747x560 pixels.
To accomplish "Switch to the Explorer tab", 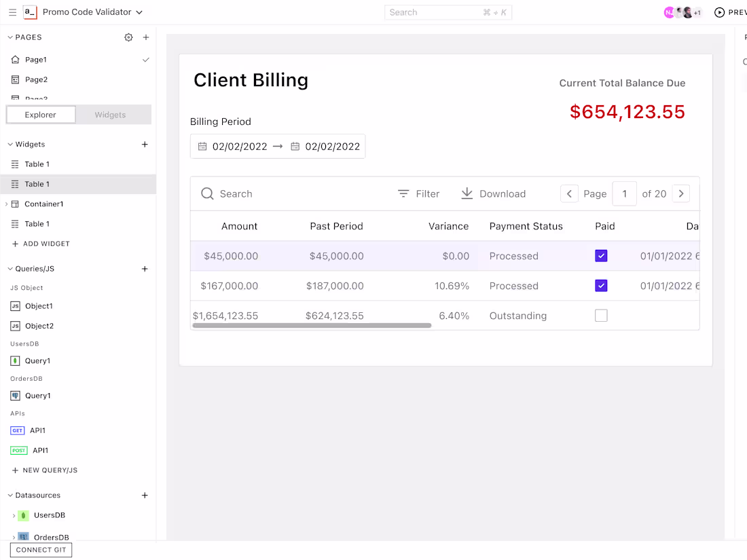I will [41, 115].
